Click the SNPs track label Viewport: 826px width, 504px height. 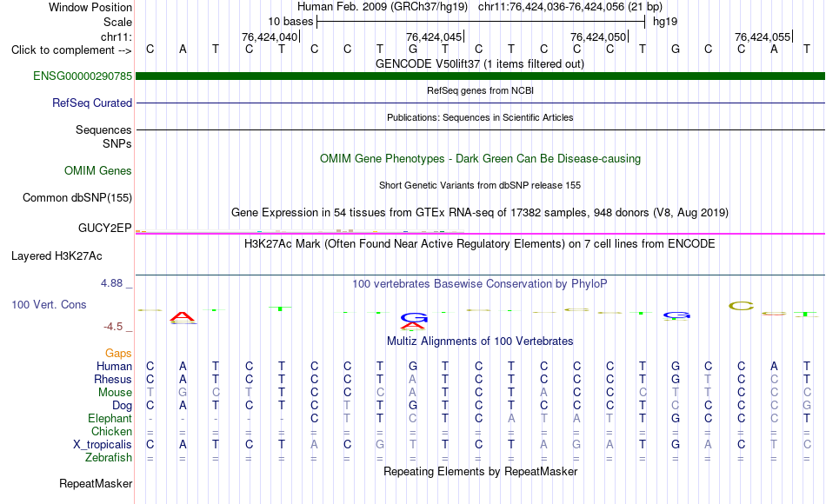(117, 143)
